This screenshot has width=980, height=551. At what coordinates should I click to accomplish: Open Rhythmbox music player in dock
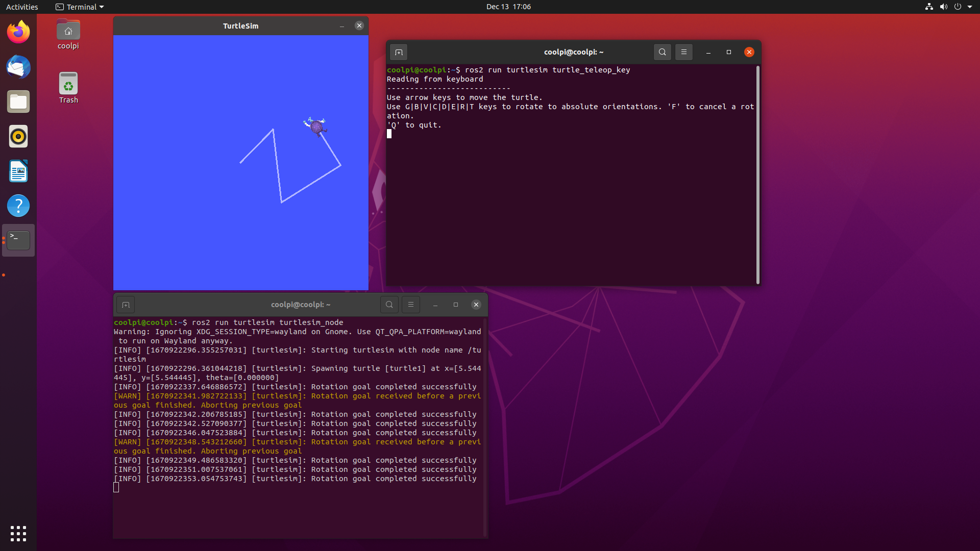point(18,136)
